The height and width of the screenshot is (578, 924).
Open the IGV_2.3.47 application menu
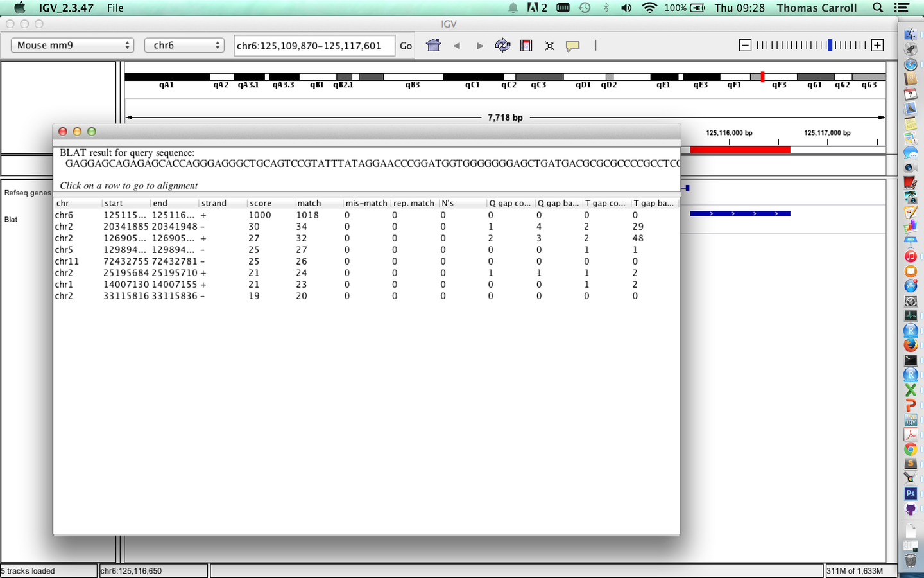[x=66, y=8]
